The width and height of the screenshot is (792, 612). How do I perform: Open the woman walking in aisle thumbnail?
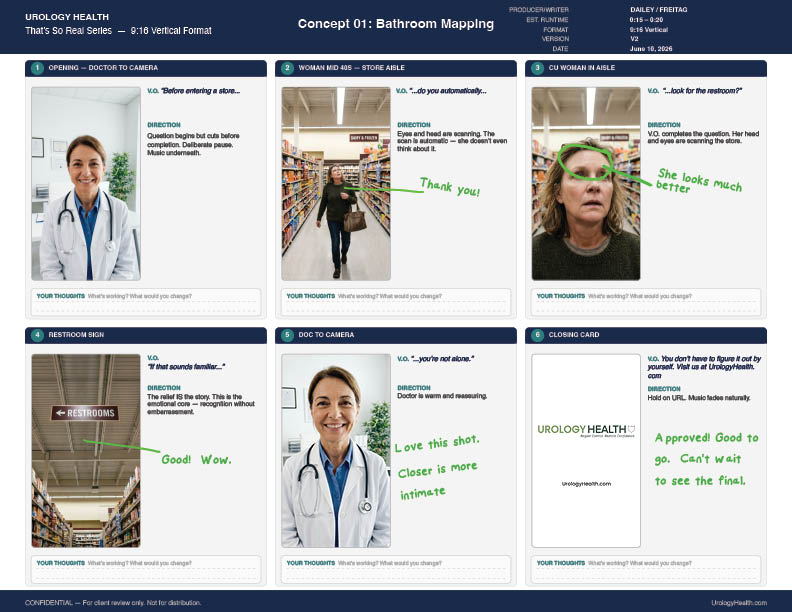(336, 184)
